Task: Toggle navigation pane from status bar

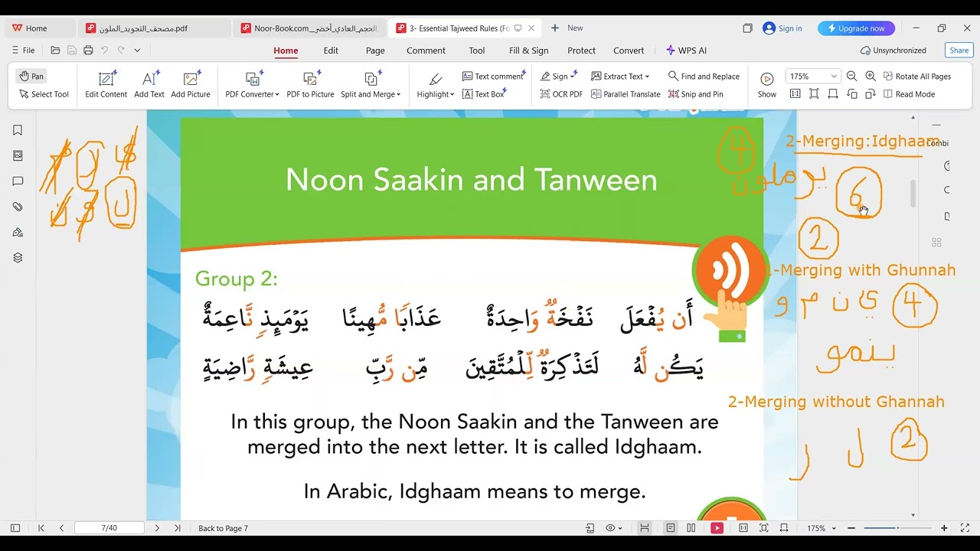Action: pyautogui.click(x=15, y=528)
